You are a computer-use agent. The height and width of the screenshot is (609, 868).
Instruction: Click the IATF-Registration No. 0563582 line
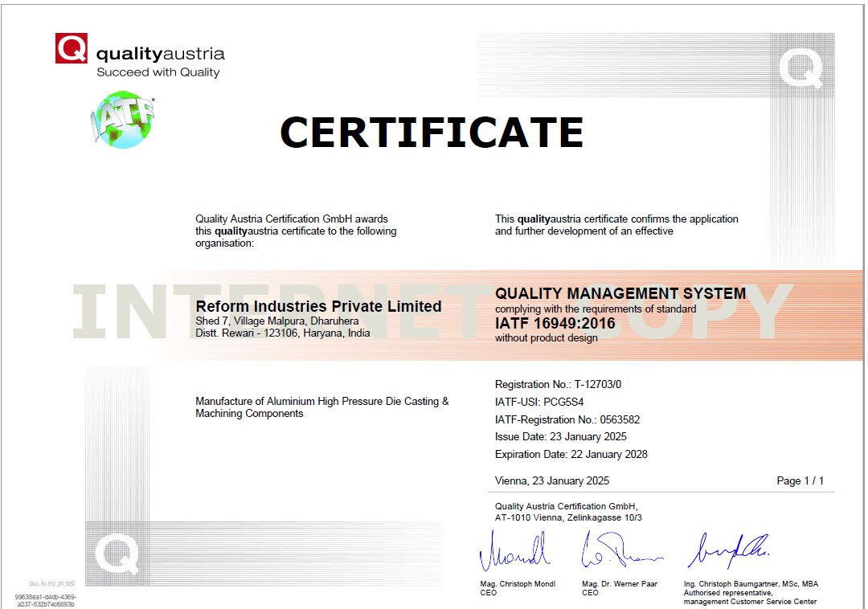pyautogui.click(x=567, y=419)
